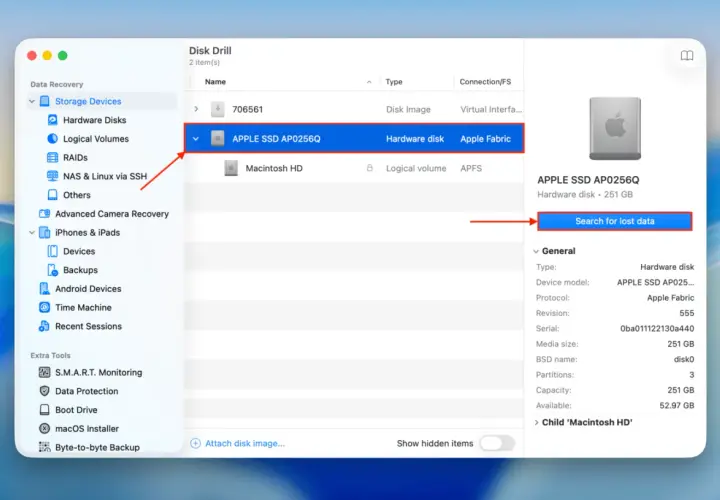Collapse the APPLE SSD AP0256Q row
This screenshot has width=720, height=500.
(196, 139)
